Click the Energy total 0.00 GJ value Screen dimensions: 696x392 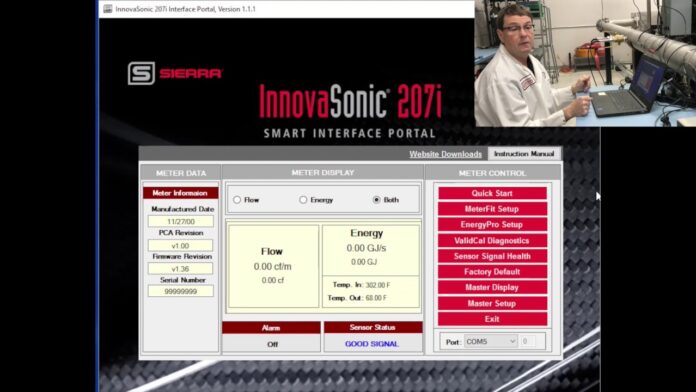[364, 262]
